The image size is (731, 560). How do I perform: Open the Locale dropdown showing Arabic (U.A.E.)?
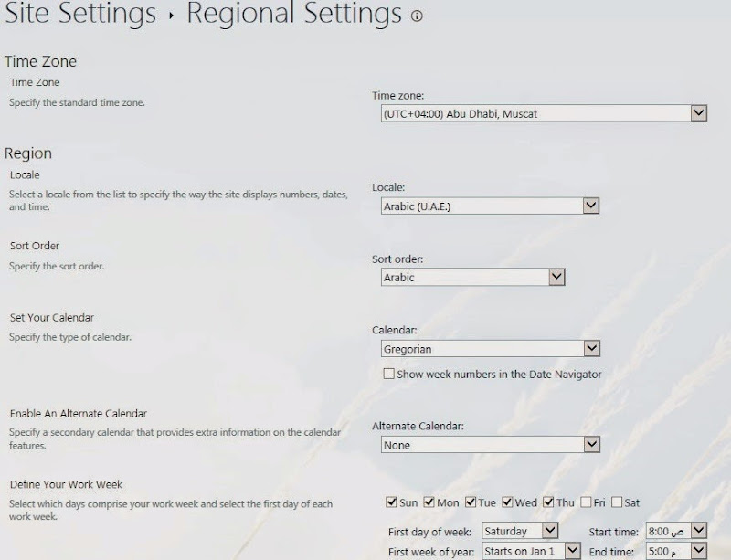(490, 206)
